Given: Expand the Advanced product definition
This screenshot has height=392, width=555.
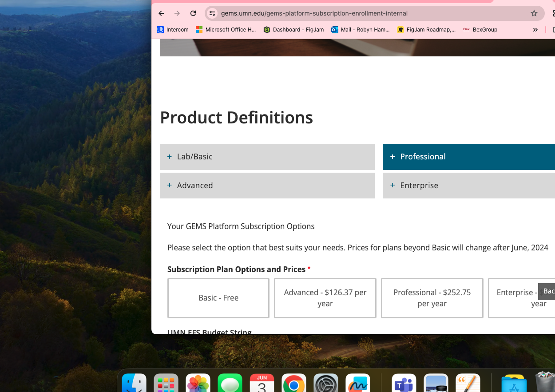Looking at the screenshot, I should pyautogui.click(x=267, y=186).
